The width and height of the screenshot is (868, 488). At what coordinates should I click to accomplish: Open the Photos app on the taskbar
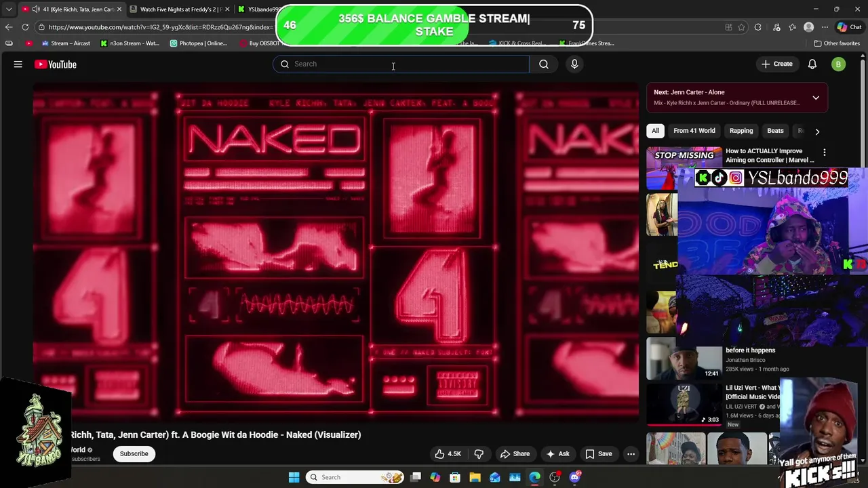pos(515,477)
